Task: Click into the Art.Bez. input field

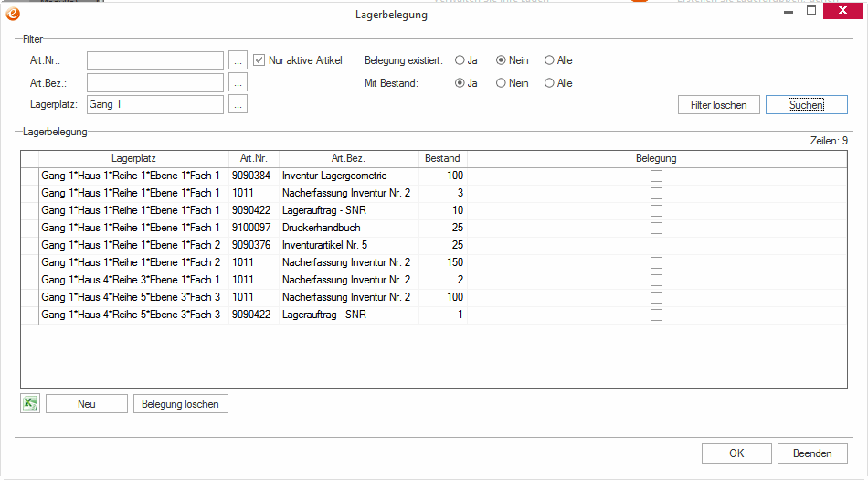Action: pyautogui.click(x=155, y=82)
